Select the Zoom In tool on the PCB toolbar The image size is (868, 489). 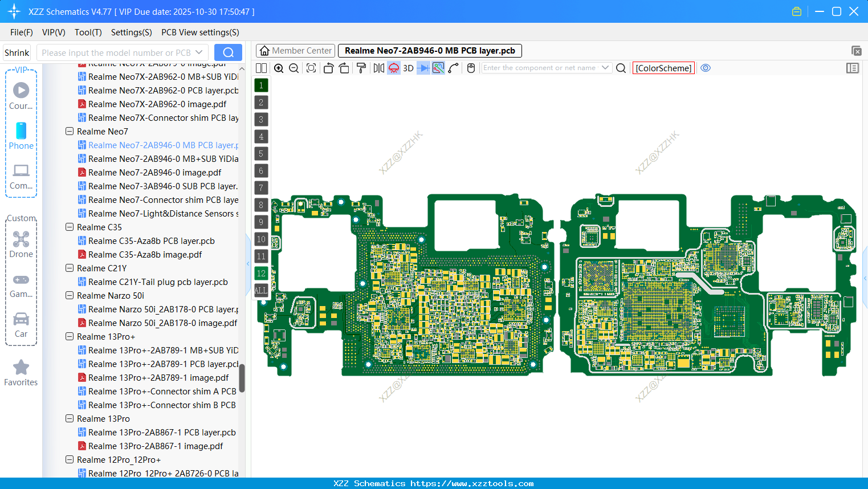pos(279,68)
